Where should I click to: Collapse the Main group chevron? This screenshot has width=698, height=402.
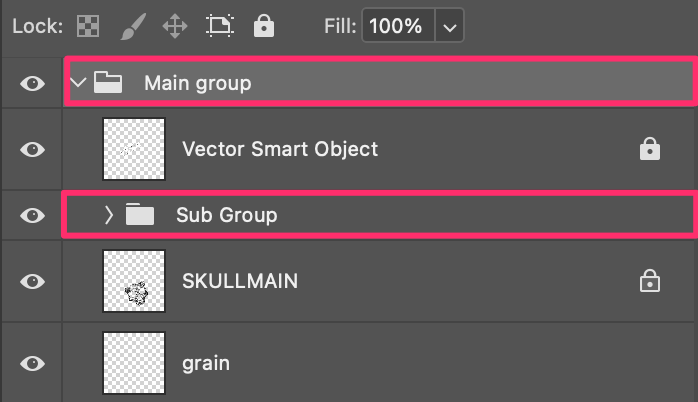pyautogui.click(x=78, y=82)
